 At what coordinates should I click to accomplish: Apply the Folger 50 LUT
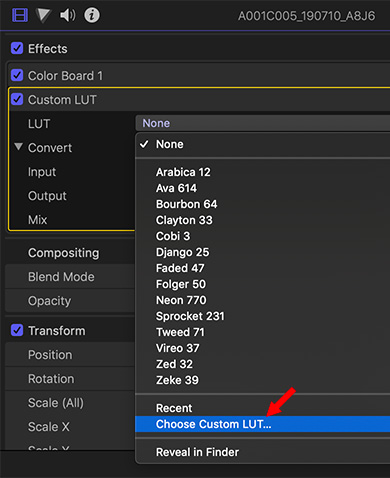click(x=263, y=284)
